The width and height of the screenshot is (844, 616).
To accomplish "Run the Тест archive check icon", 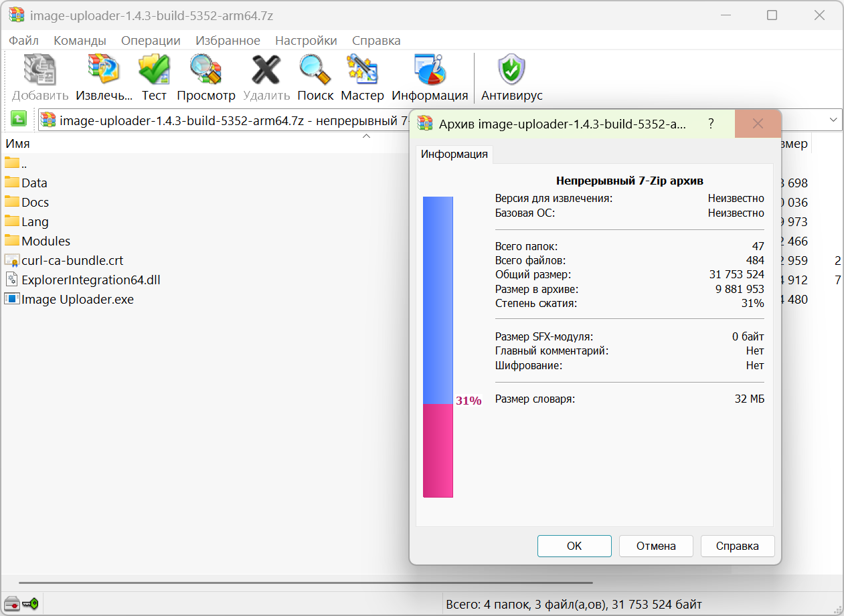I will 154,70.
